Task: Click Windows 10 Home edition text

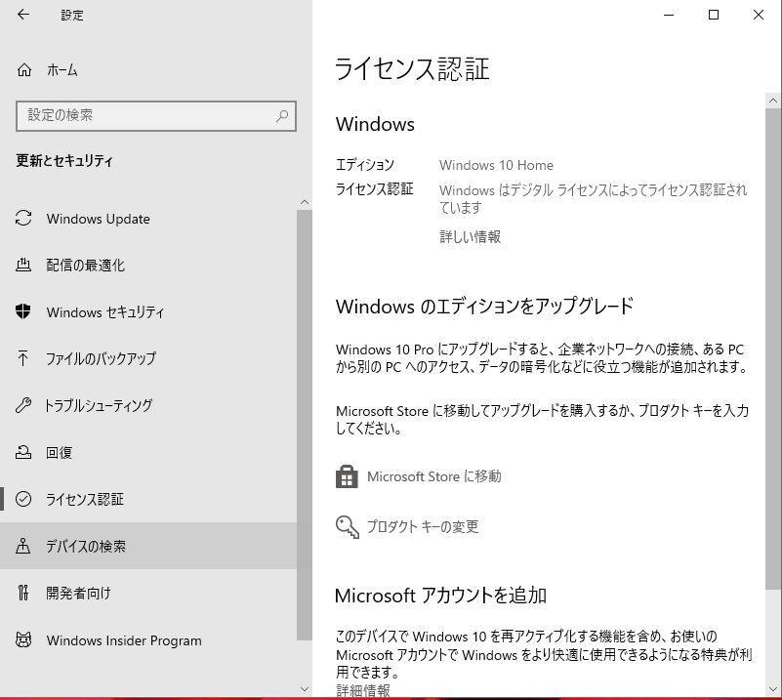Action: click(x=496, y=165)
